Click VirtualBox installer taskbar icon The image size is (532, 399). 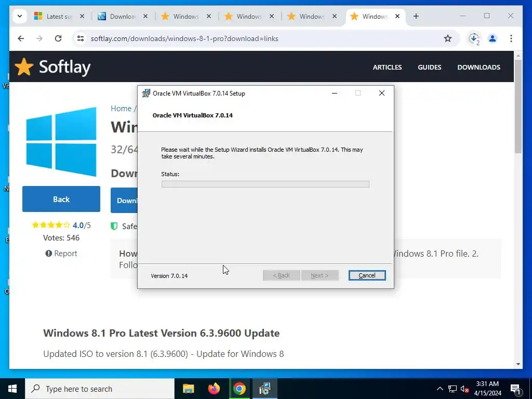(264, 389)
